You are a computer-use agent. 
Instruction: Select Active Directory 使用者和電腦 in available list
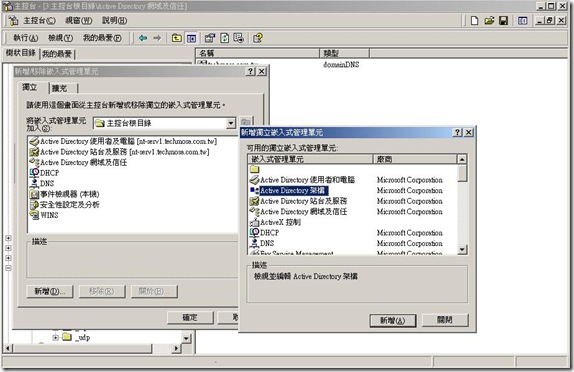pyautogui.click(x=308, y=180)
